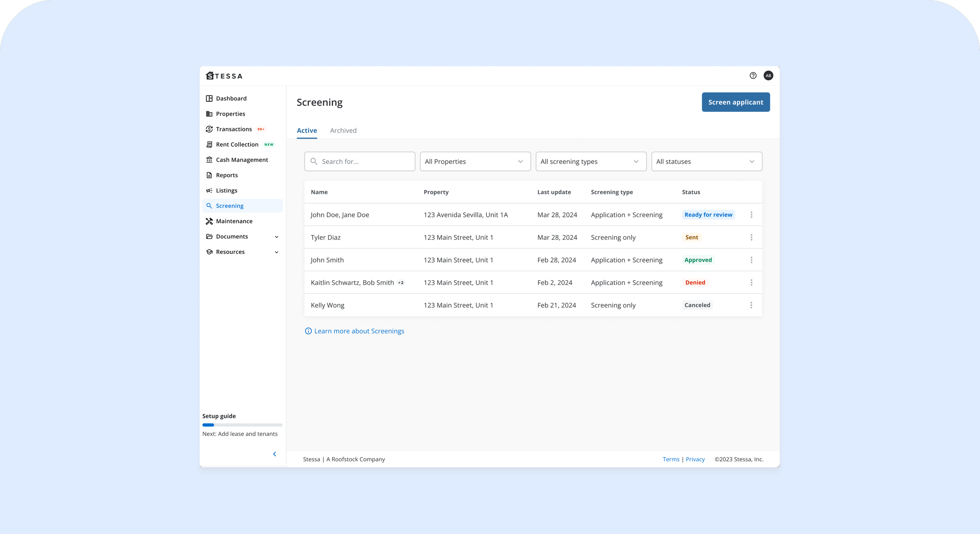The image size is (980, 534).
Task: Switch to the Archived tab
Action: [343, 131]
